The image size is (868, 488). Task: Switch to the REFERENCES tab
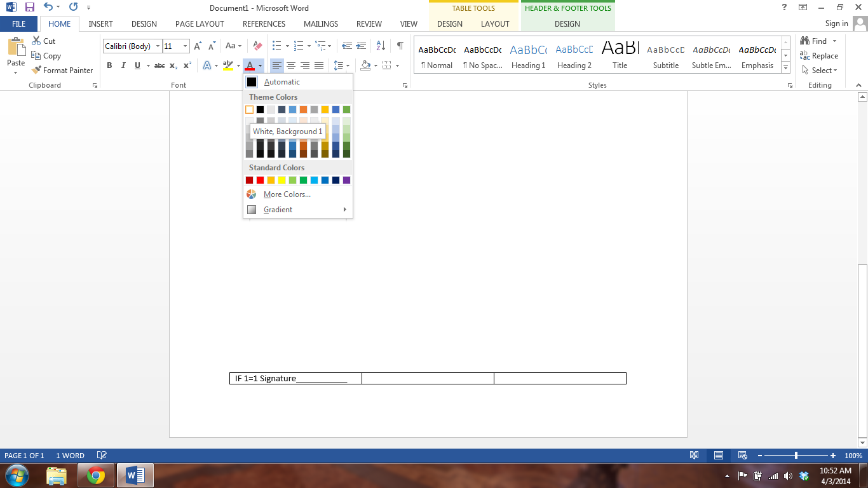click(264, 24)
